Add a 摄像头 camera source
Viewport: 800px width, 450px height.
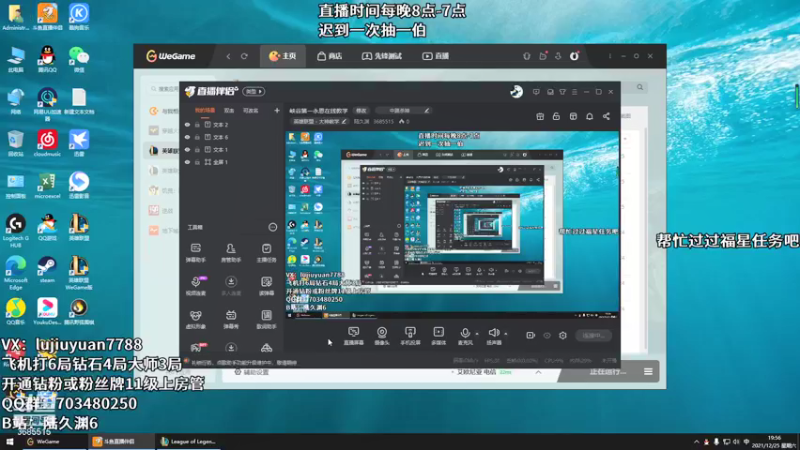pyautogui.click(x=382, y=336)
